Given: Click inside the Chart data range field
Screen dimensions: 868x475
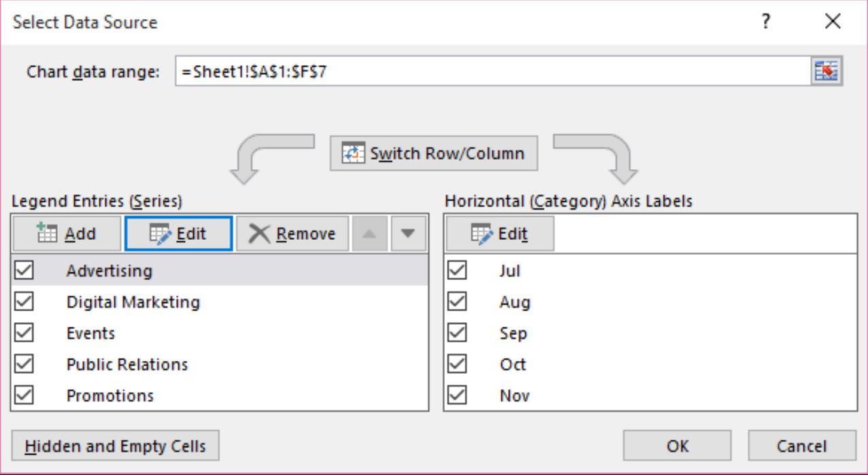Looking at the screenshot, I should [490, 71].
